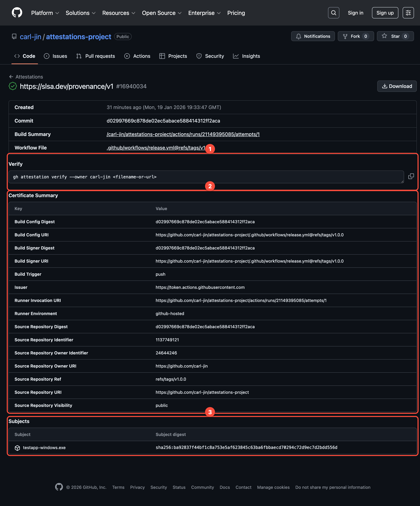This screenshot has height=506, width=420.
Task: Click the GitHub logo in footer
Action: click(x=59, y=487)
